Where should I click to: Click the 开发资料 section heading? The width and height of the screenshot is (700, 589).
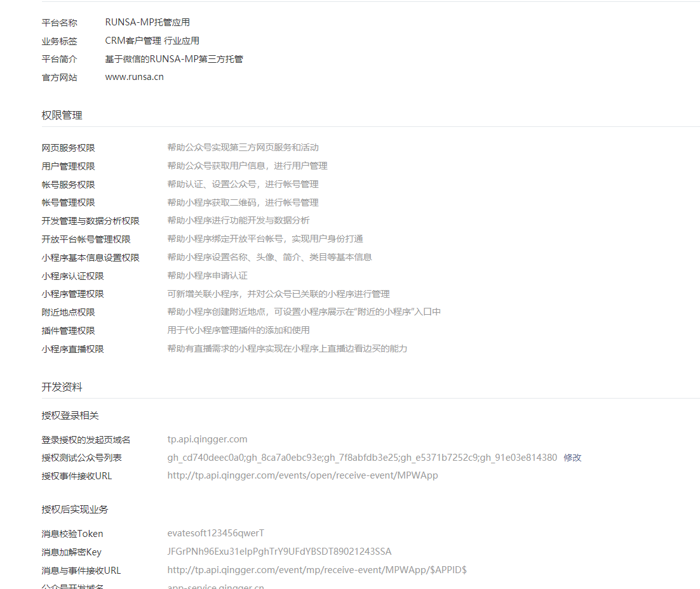[62, 387]
